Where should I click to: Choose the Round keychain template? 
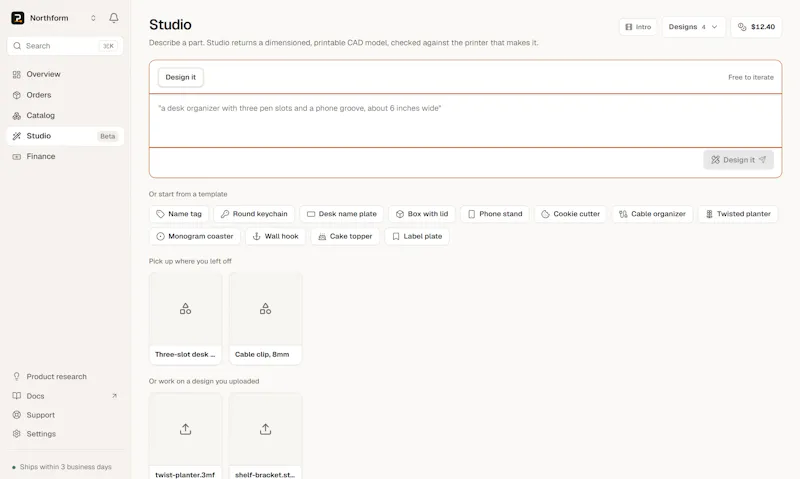(254, 214)
